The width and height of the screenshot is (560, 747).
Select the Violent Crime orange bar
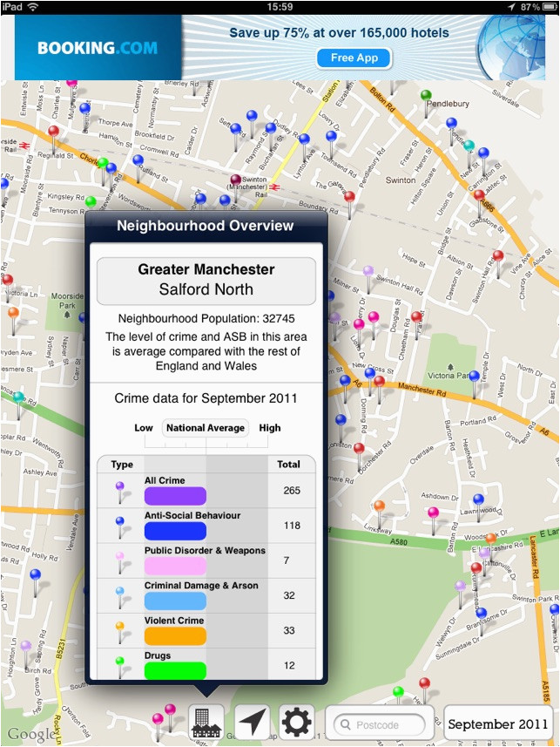[175, 636]
